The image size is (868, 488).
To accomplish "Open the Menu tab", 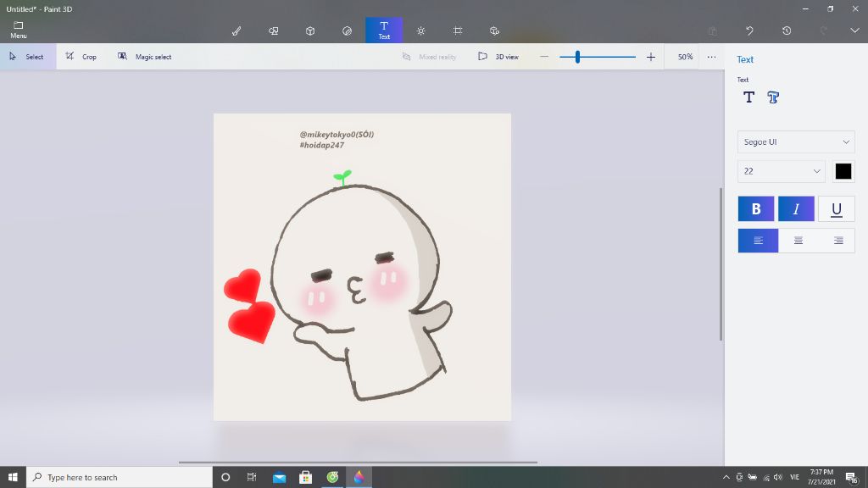I will (18, 30).
